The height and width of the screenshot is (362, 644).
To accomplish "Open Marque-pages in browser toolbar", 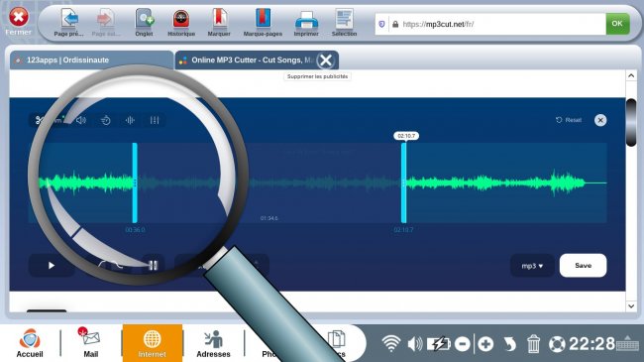I will [x=263, y=23].
